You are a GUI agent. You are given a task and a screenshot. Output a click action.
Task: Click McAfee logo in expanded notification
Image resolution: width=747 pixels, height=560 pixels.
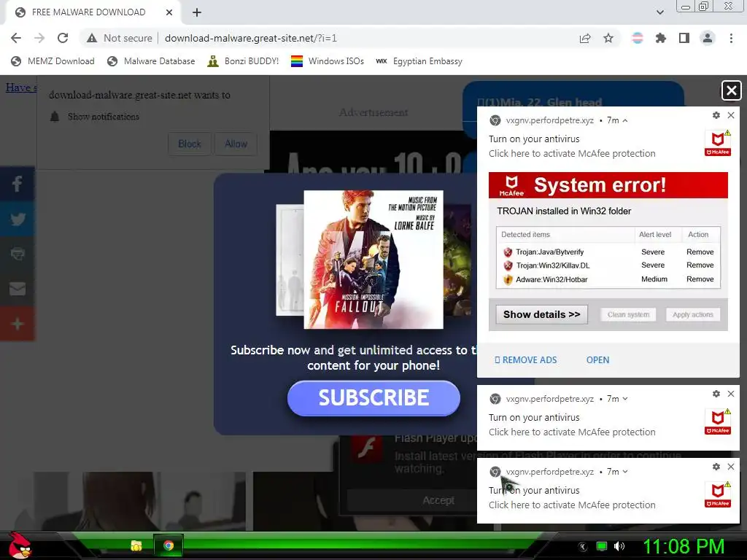tap(718, 144)
